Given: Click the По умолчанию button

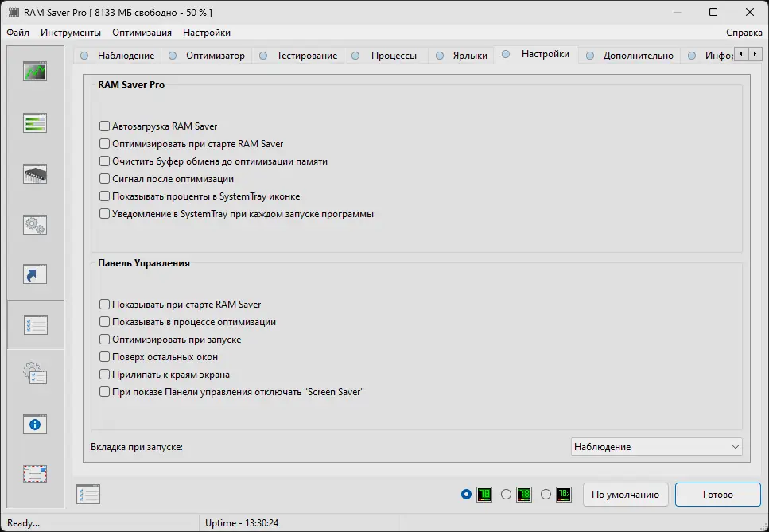Looking at the screenshot, I should tap(625, 495).
